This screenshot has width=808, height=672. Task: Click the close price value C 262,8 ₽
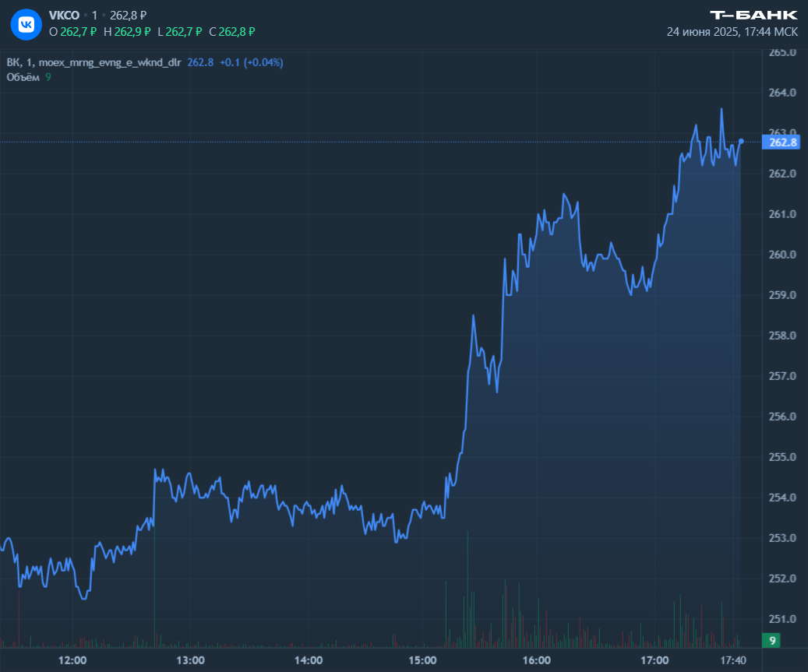[x=232, y=32]
